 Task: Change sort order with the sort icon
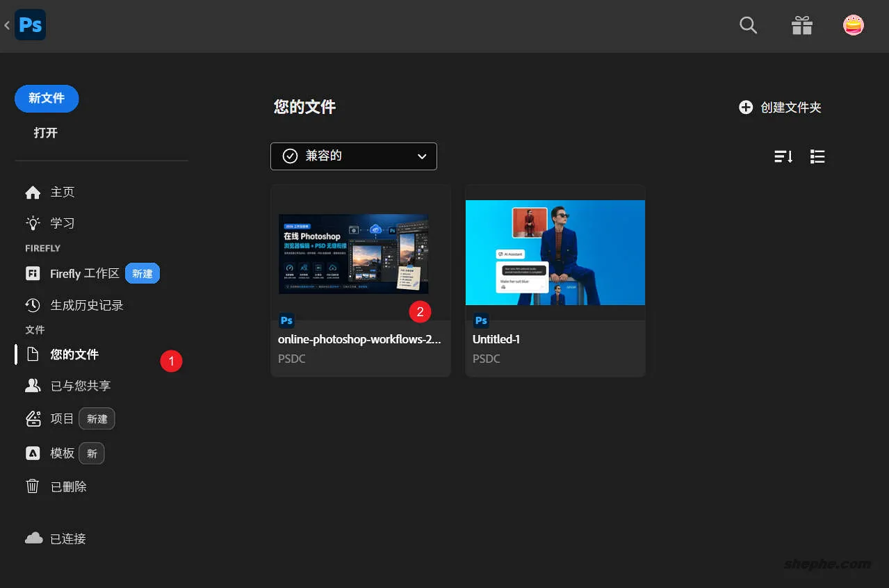tap(783, 156)
